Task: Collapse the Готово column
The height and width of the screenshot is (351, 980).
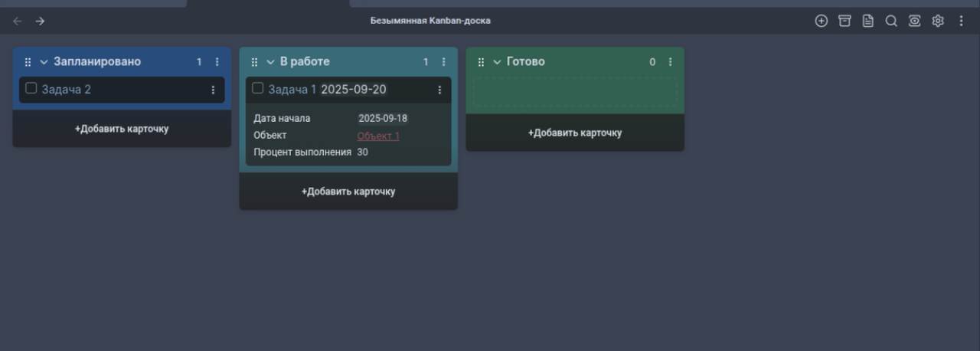Action: click(497, 62)
